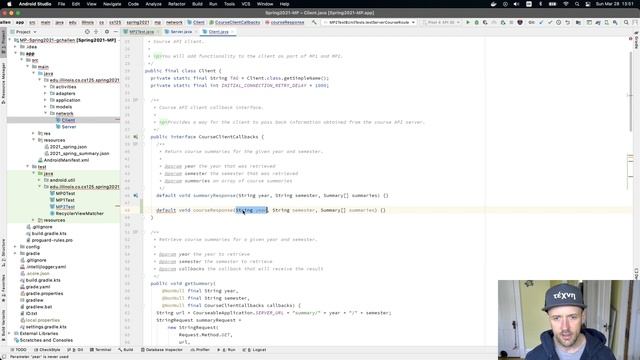
Task: Click the Show History clock icon in toolbar
Action: click(x=558, y=22)
